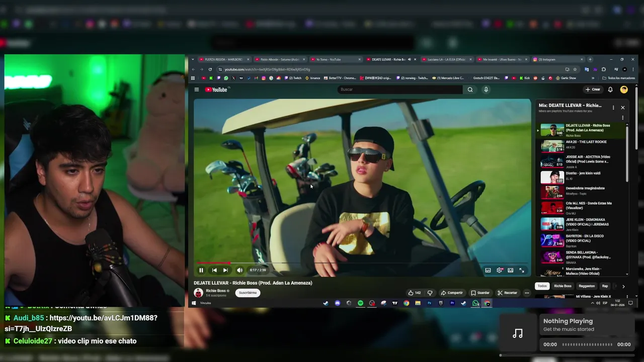The image size is (644, 362).
Task: Switch to Me levanté - Ulises Bueno tab
Action: pos(502,59)
